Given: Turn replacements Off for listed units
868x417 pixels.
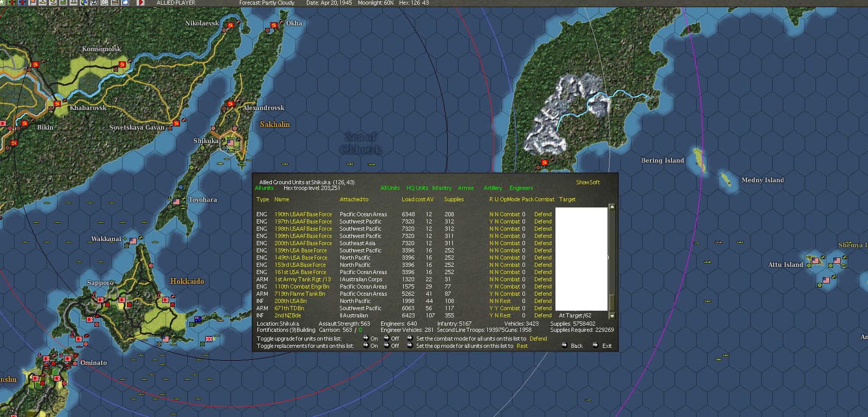Looking at the screenshot, I should click(387, 346).
